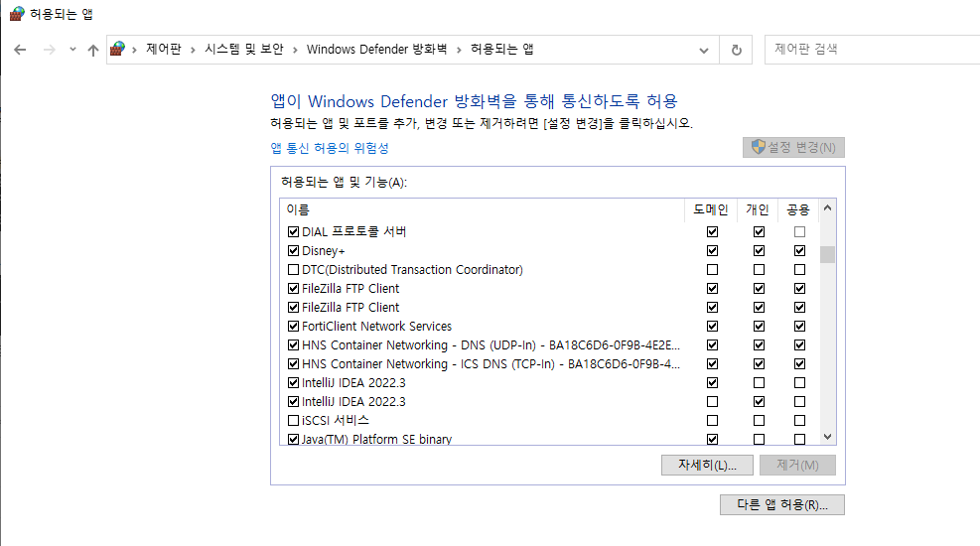Enable 공용 for DIAL 프로토콜 서버
The height and width of the screenshot is (546, 980).
(799, 231)
